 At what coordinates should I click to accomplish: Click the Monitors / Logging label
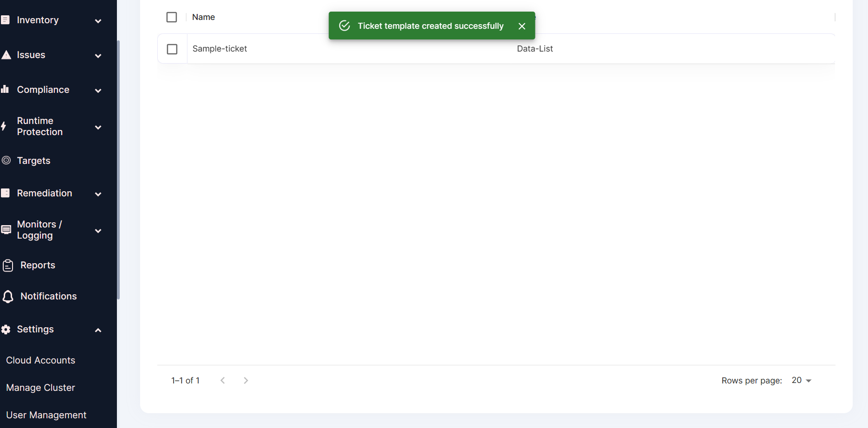coord(39,230)
